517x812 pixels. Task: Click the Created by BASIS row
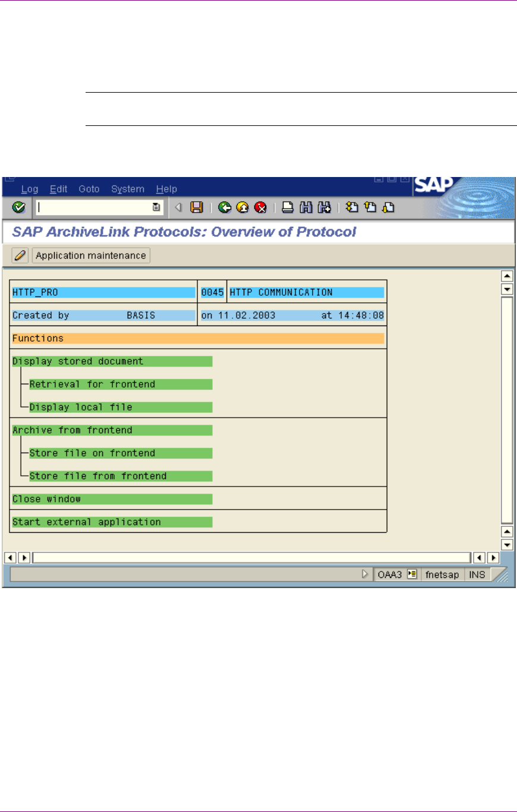click(x=103, y=315)
